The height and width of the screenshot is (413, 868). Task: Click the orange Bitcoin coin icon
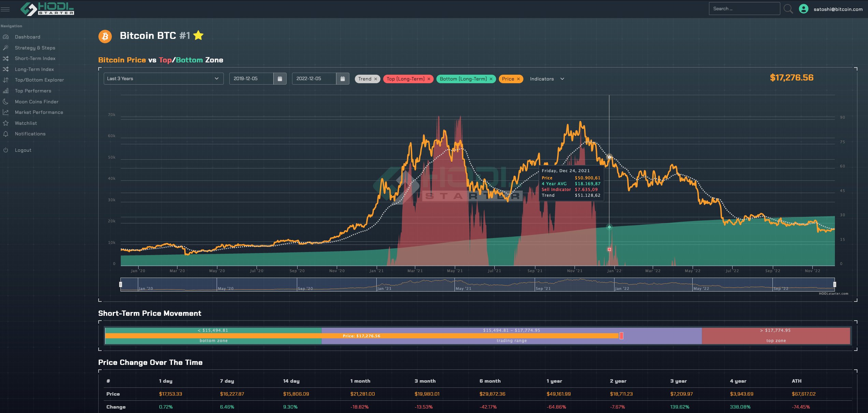point(105,36)
